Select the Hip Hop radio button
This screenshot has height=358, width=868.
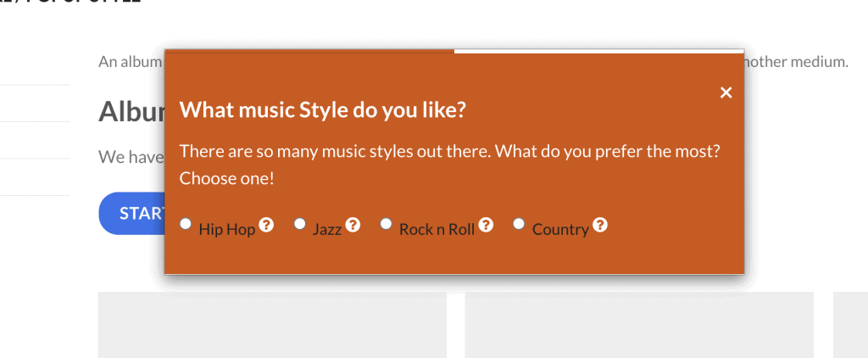click(x=186, y=223)
